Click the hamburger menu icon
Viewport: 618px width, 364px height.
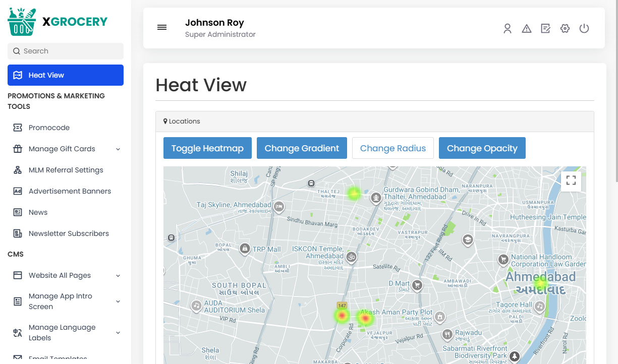pos(162,28)
